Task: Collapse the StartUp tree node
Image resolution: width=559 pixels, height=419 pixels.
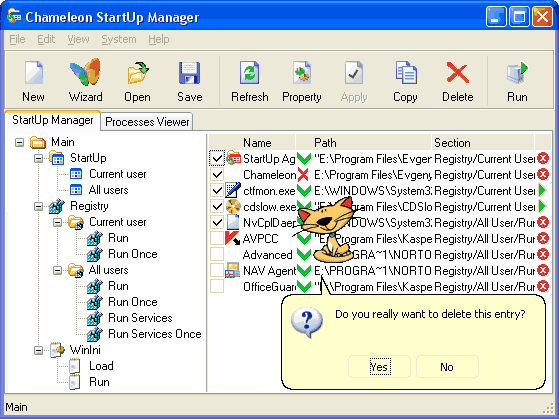Action: click(x=39, y=158)
